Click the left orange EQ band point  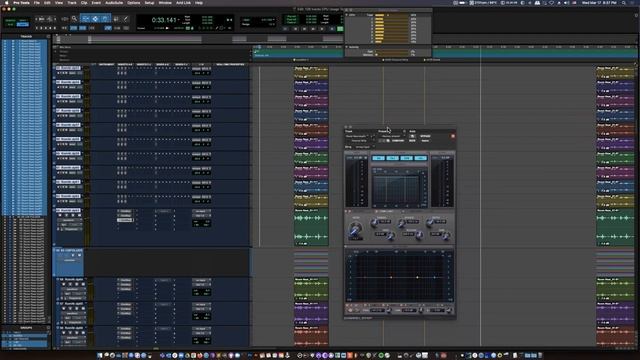(x=391, y=278)
